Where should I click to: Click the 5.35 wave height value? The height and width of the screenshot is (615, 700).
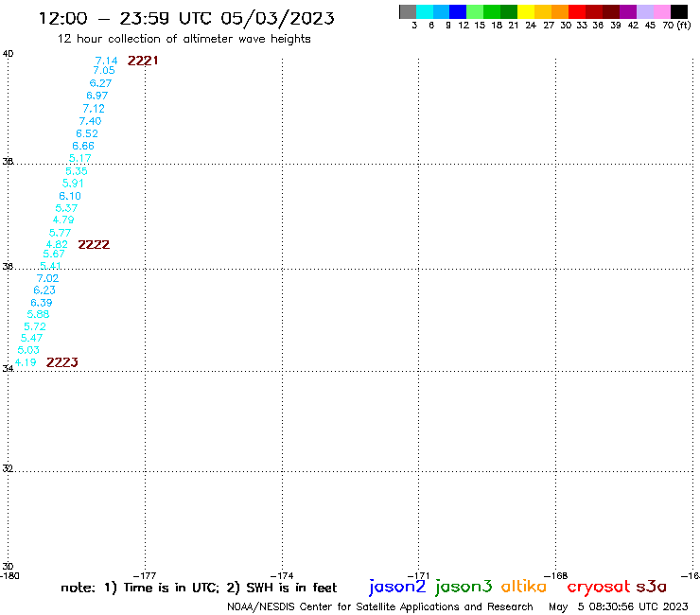click(x=77, y=171)
